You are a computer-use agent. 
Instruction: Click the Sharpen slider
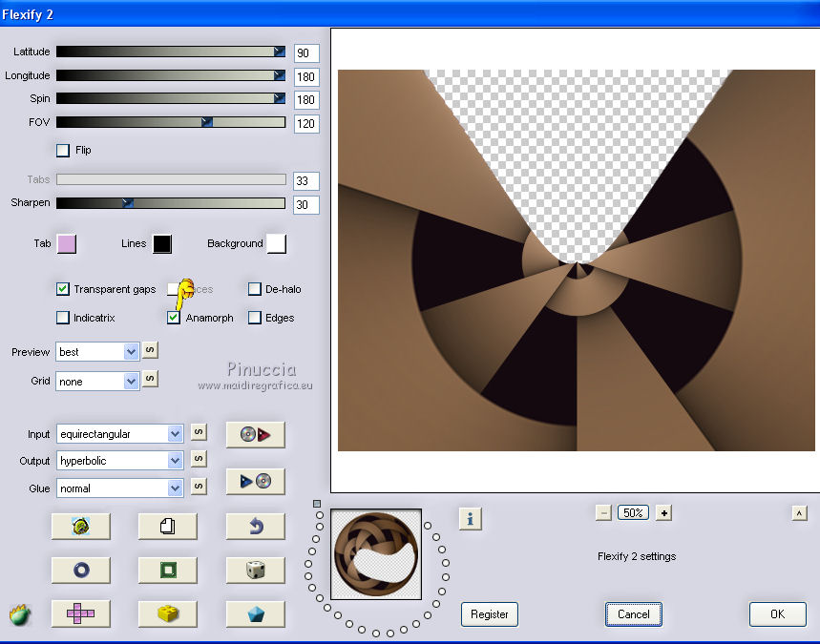point(171,203)
